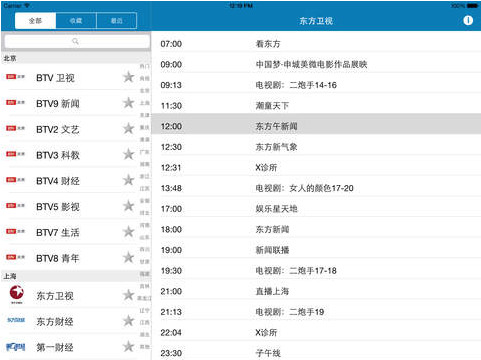Select the BTV8 青年 channel name
Viewport: 481px width, 360px height.
click(x=58, y=258)
